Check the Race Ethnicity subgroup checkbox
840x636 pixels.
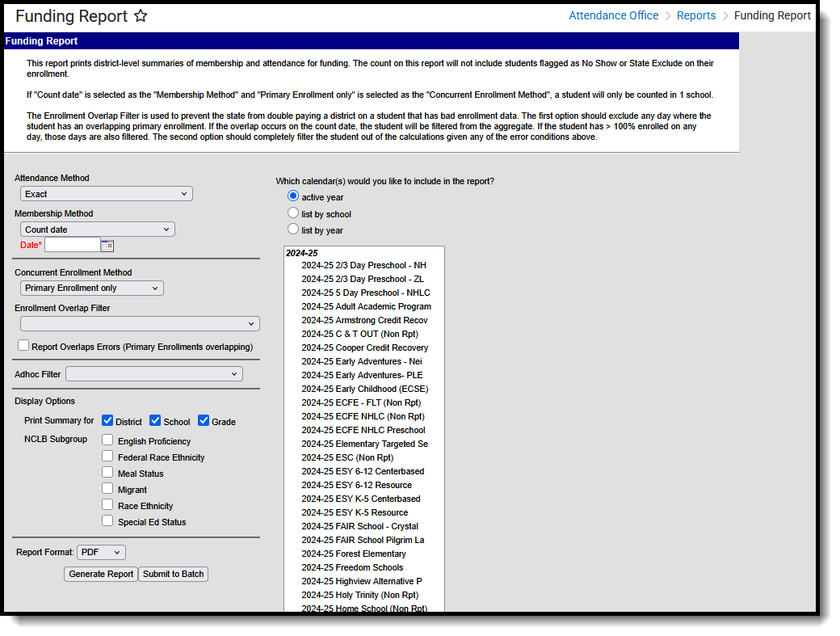[x=107, y=504]
